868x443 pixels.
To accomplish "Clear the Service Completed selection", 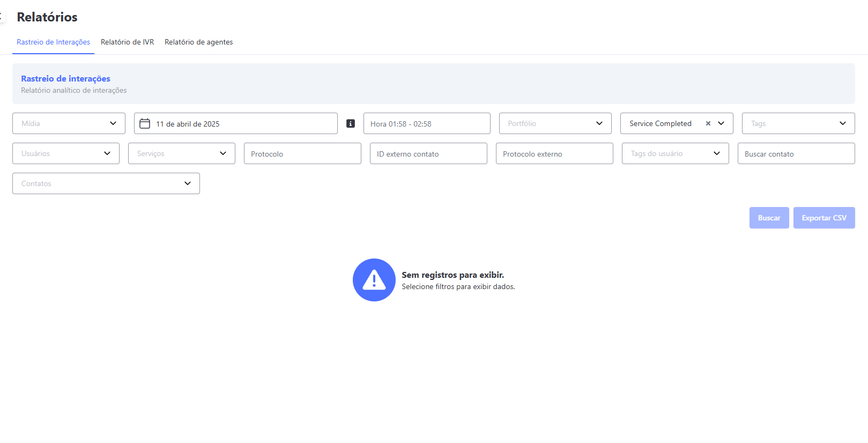I will coord(708,123).
